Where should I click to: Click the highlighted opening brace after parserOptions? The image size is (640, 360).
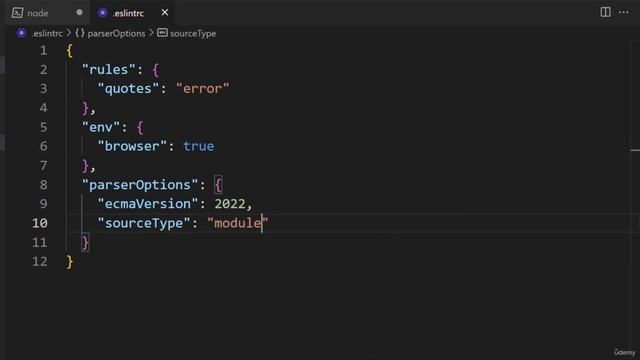tap(218, 185)
